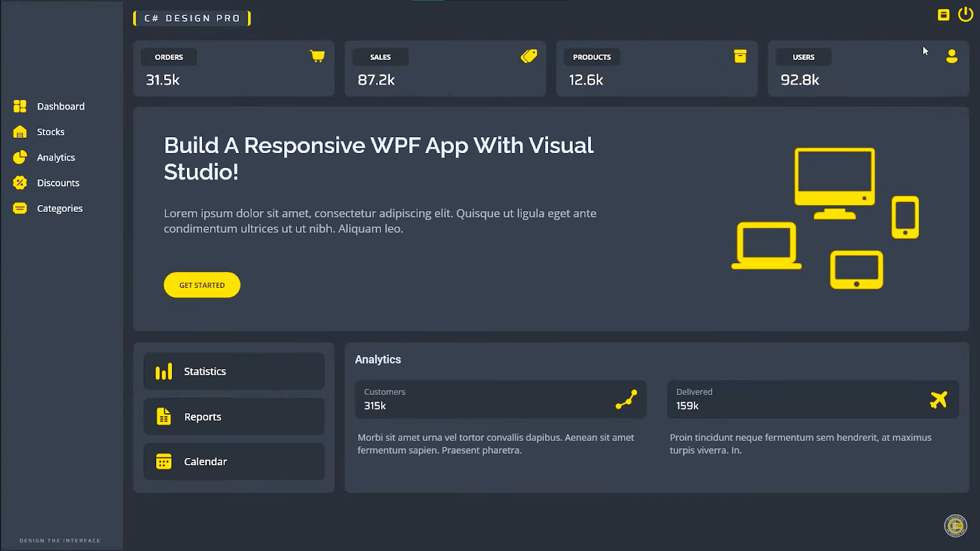Image resolution: width=980 pixels, height=551 pixels.
Task: Click the 12.6k products value
Action: coord(586,80)
